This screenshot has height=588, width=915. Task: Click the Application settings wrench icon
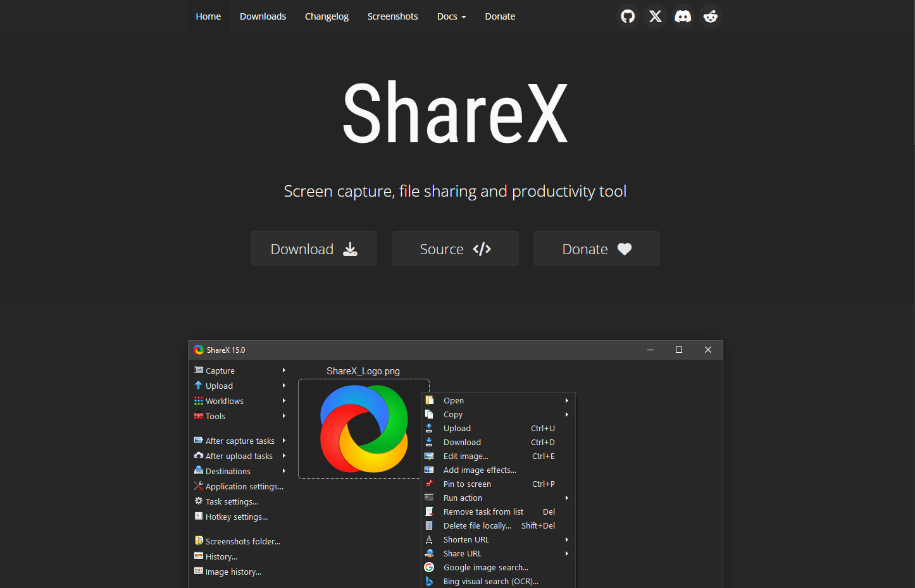[199, 486]
